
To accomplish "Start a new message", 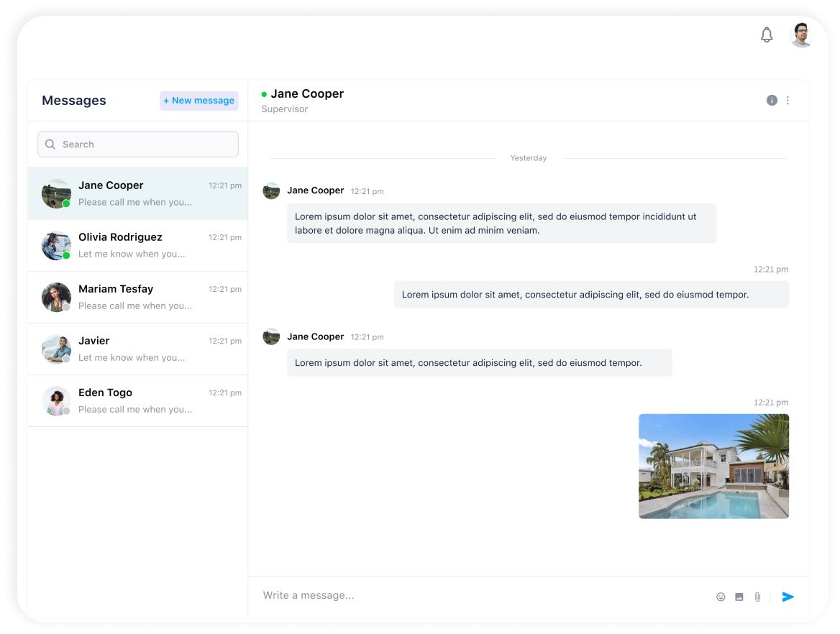I will [x=199, y=101].
